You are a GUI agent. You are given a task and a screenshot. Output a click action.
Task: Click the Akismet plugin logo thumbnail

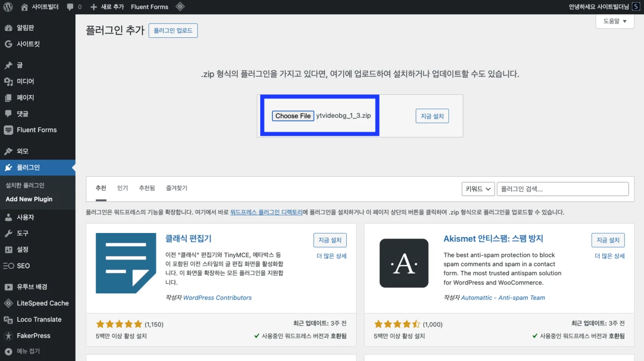(x=404, y=263)
